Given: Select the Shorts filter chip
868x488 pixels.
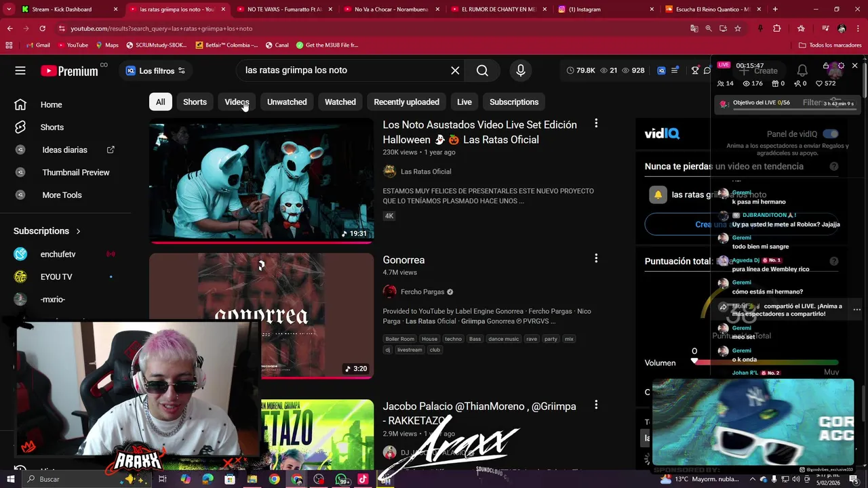Looking at the screenshot, I should [x=195, y=102].
